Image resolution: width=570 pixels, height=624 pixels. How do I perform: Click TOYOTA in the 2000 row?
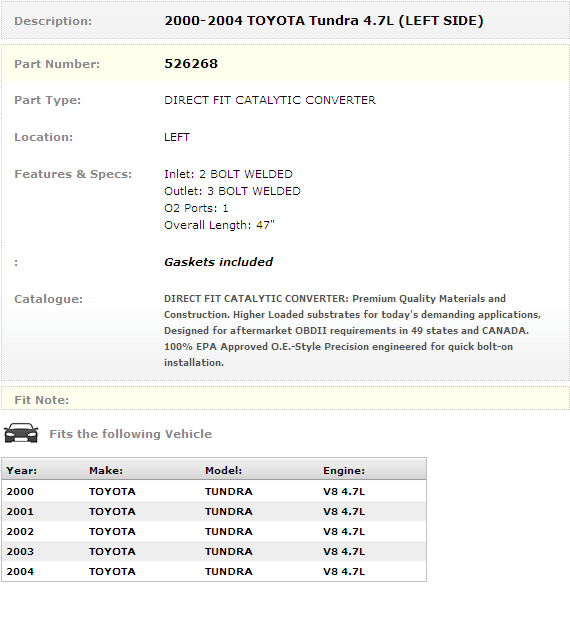[112, 492]
